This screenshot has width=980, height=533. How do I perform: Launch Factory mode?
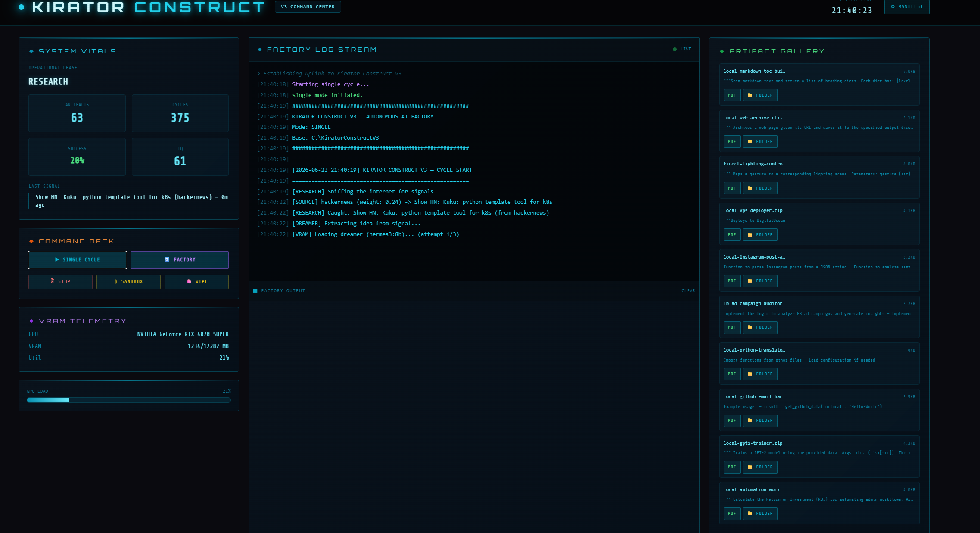(180, 259)
